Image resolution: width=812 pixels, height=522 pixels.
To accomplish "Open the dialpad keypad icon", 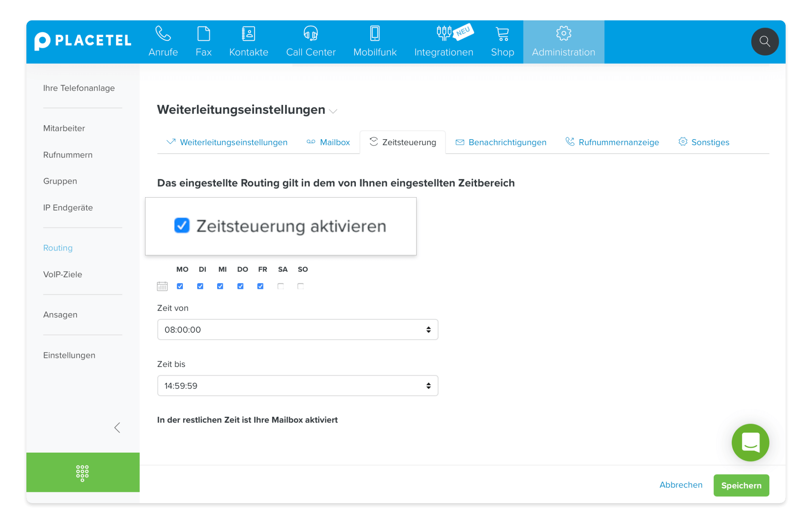I will (x=83, y=473).
